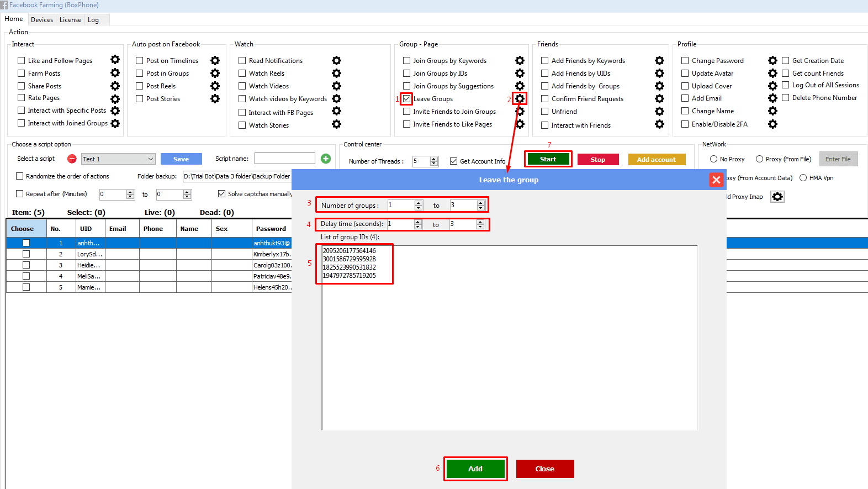Close the Leave the group dialog with X
Screen dimensions: 868x489
pos(716,180)
